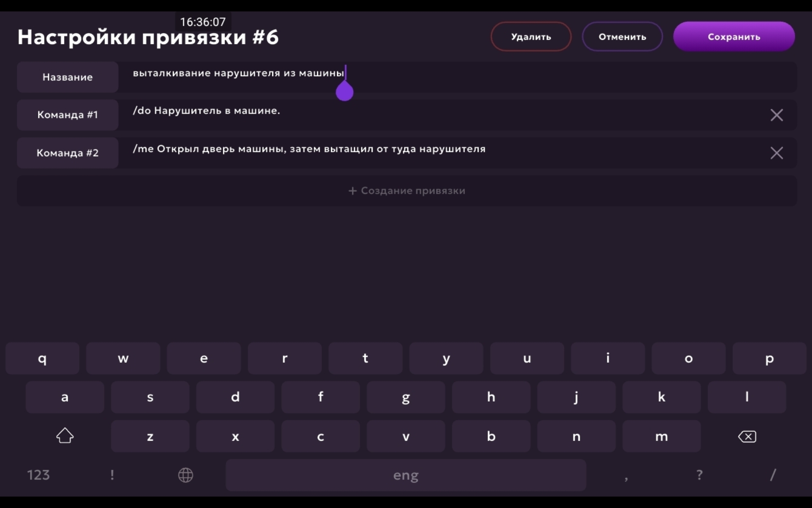This screenshot has height=508, width=812.
Task: Click the plus Создание привязки row
Action: 406,191
